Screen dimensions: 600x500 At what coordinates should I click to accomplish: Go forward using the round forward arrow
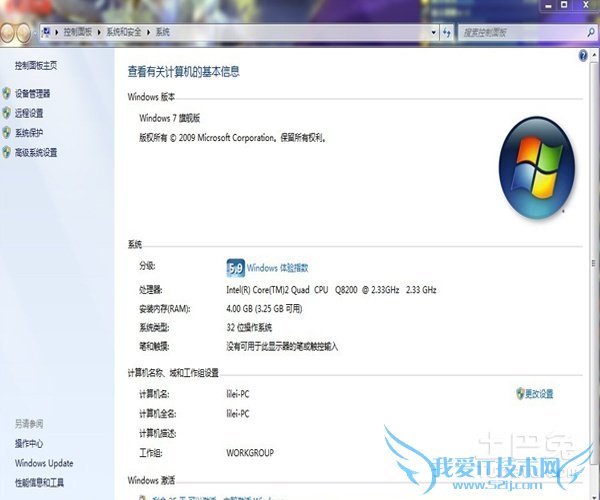pos(23,33)
